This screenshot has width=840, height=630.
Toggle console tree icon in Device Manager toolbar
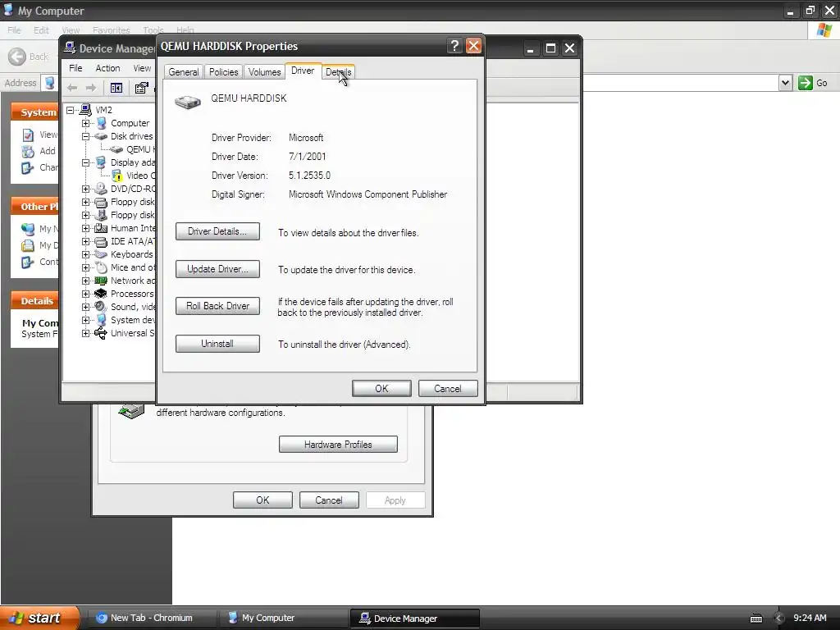pos(116,88)
